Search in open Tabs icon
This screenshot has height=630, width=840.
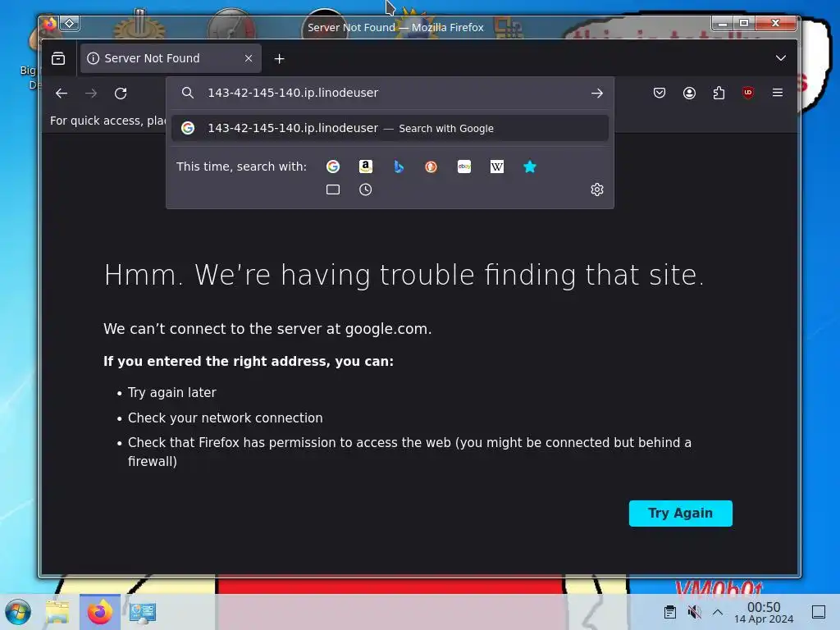click(x=333, y=189)
